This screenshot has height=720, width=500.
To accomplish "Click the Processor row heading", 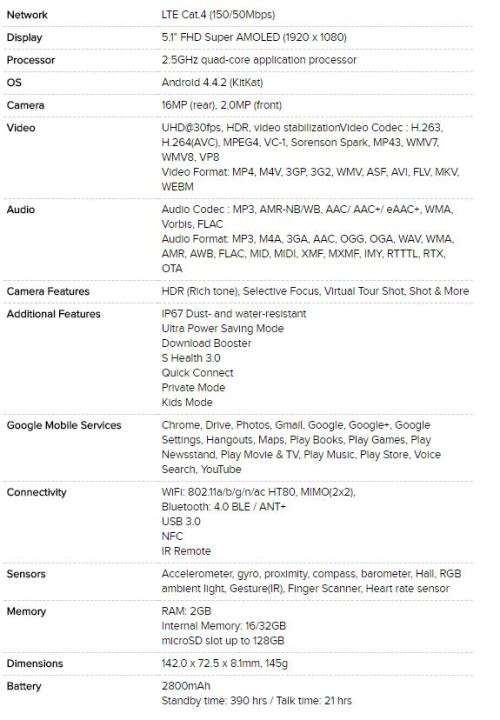I will coord(31,60).
